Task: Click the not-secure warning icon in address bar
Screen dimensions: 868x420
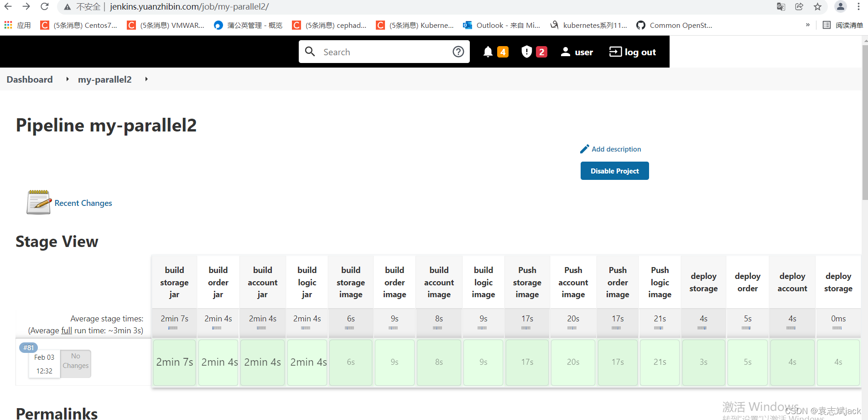Action: click(x=68, y=7)
